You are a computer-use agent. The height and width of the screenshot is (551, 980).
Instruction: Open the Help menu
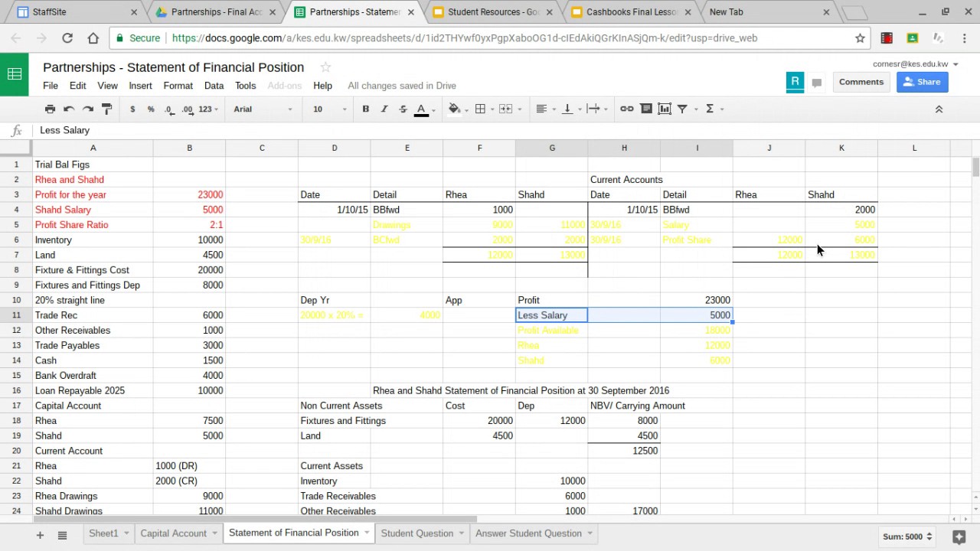pyautogui.click(x=322, y=86)
